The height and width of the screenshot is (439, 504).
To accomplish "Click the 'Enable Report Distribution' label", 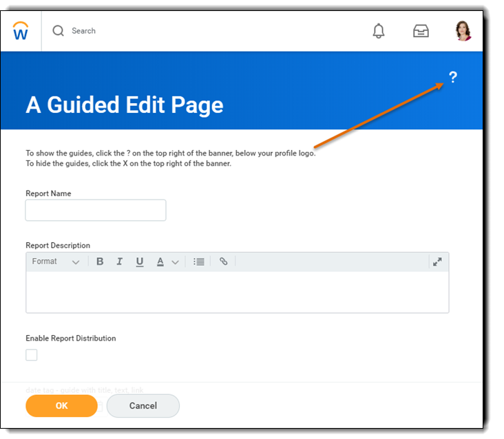I will [71, 338].
